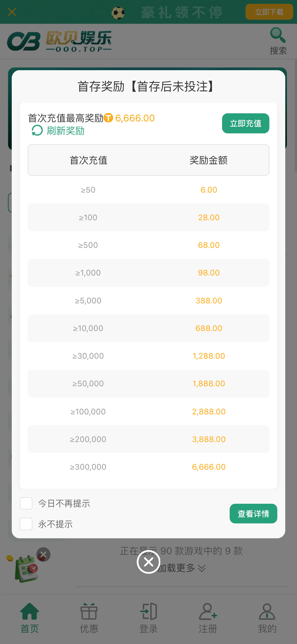Close the top download banner with X
The width and height of the screenshot is (297, 644).
[x=12, y=12]
